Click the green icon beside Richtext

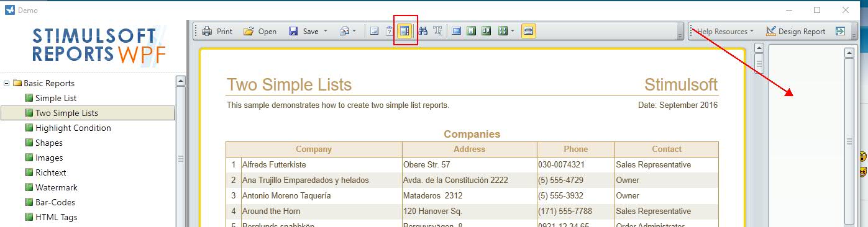29,172
